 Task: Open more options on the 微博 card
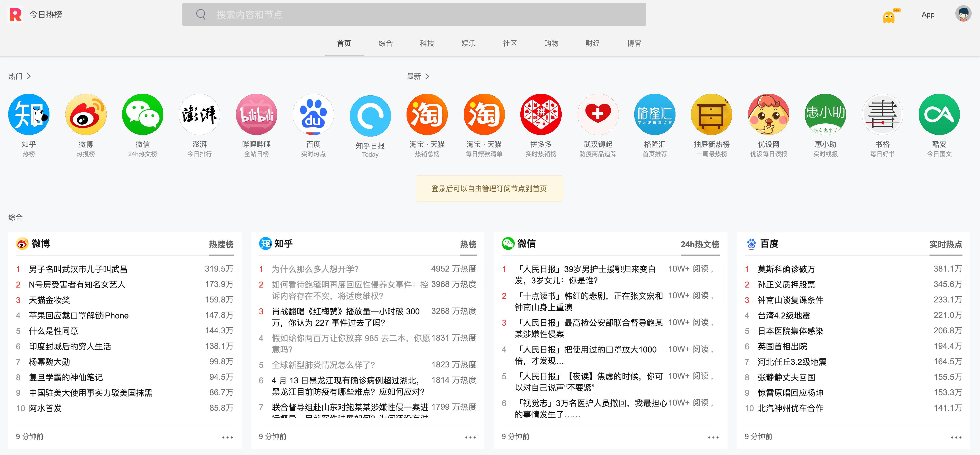click(x=227, y=437)
